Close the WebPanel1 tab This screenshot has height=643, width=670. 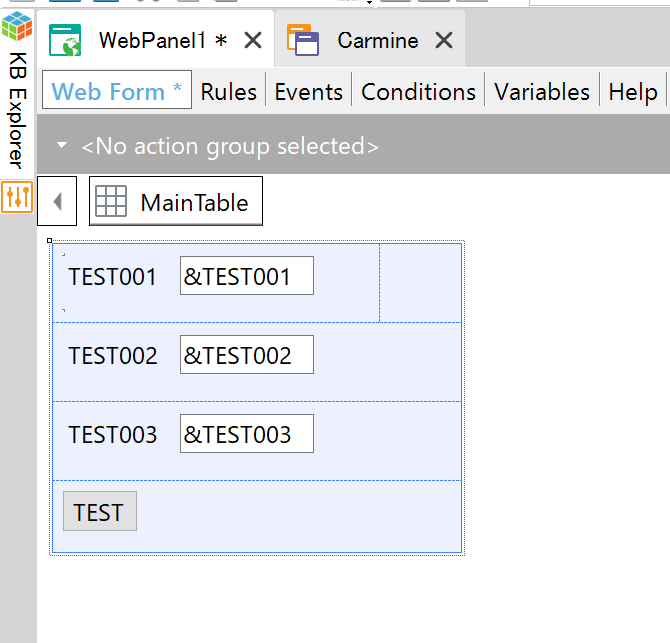click(x=253, y=41)
